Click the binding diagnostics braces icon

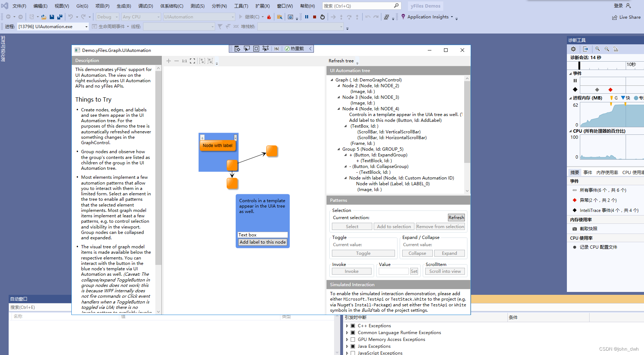[x=276, y=49]
